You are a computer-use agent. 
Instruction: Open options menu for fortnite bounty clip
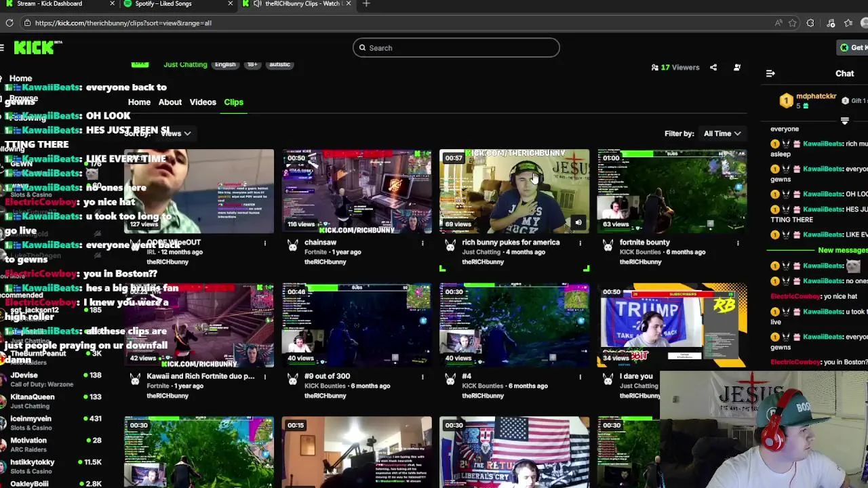pos(738,243)
